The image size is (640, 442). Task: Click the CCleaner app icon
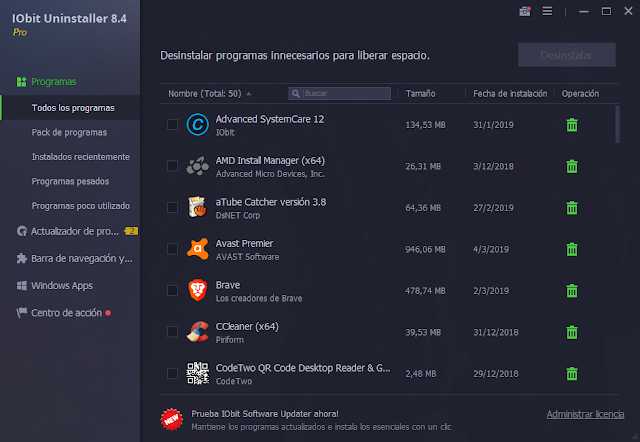pyautogui.click(x=198, y=332)
